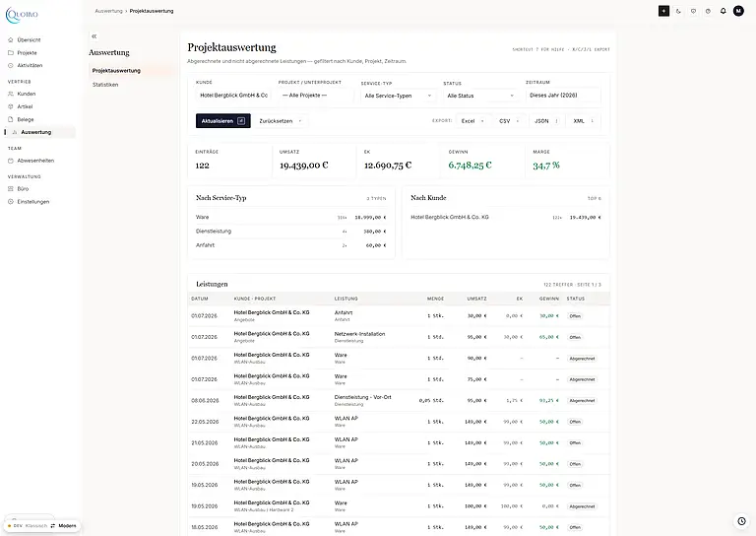The image size is (756, 536).
Task: Open notifications via the bell icon
Action: point(723,11)
